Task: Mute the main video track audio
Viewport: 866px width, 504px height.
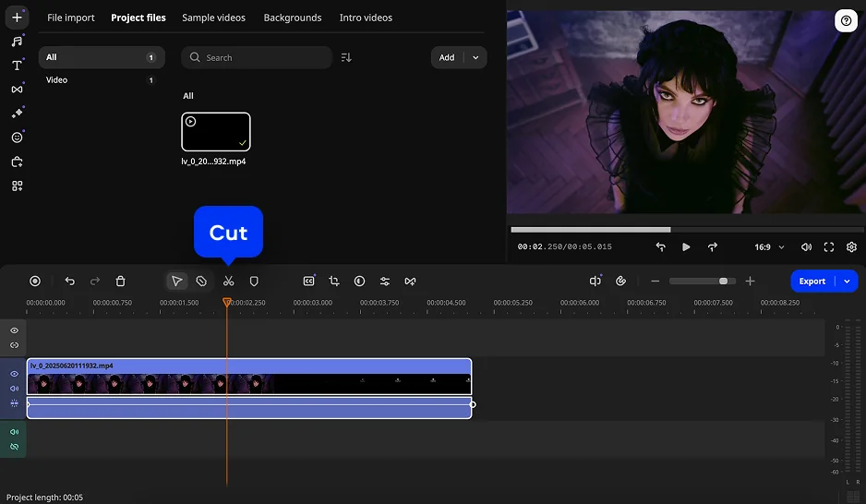Action: [x=15, y=388]
